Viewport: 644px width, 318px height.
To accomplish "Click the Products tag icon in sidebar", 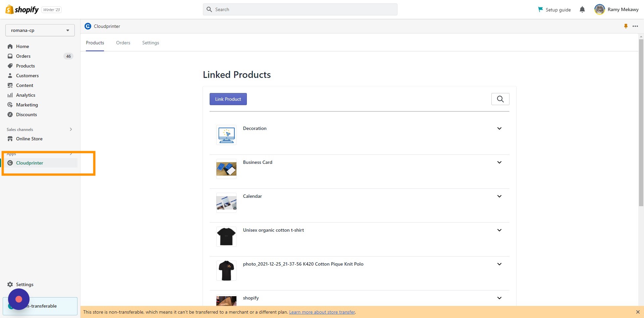I will [10, 66].
